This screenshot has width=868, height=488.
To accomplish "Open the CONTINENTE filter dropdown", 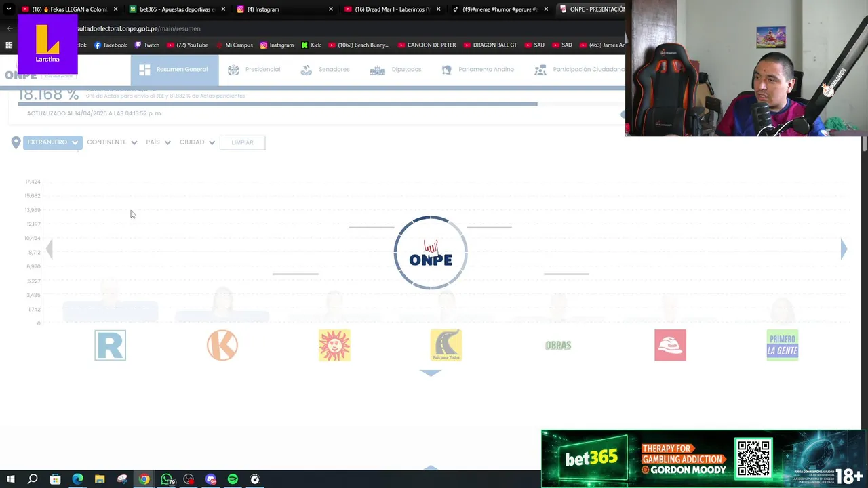I will [112, 142].
